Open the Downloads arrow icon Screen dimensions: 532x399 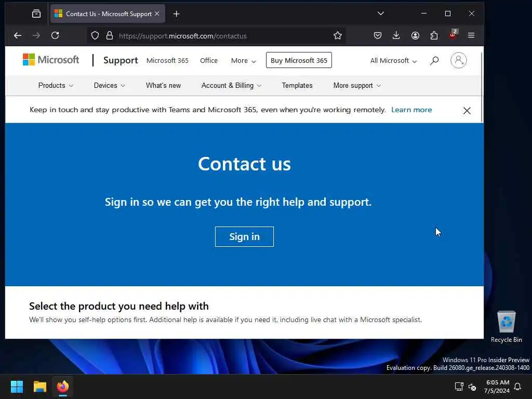[x=396, y=35]
